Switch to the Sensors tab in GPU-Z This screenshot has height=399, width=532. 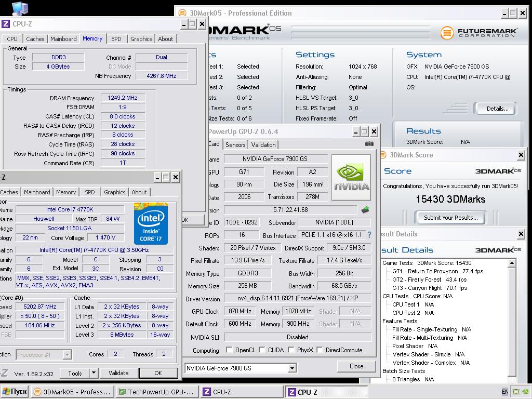click(x=235, y=145)
